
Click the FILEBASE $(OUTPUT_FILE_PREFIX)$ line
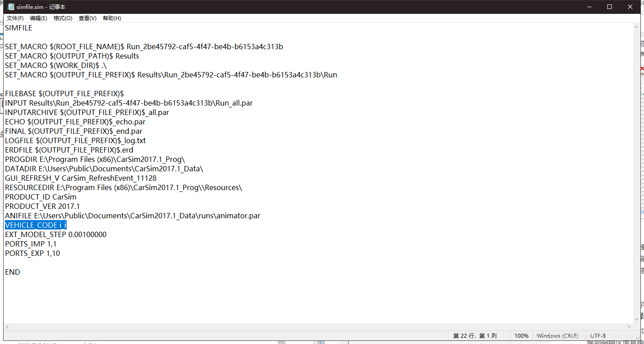click(64, 93)
